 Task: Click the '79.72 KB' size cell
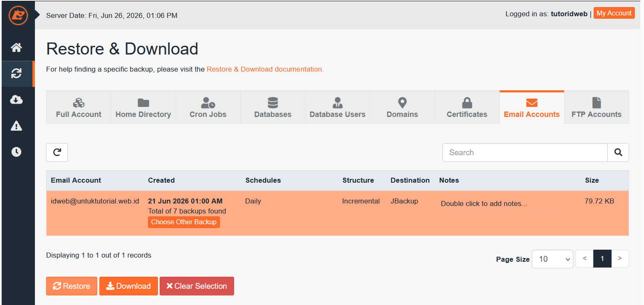click(x=600, y=201)
